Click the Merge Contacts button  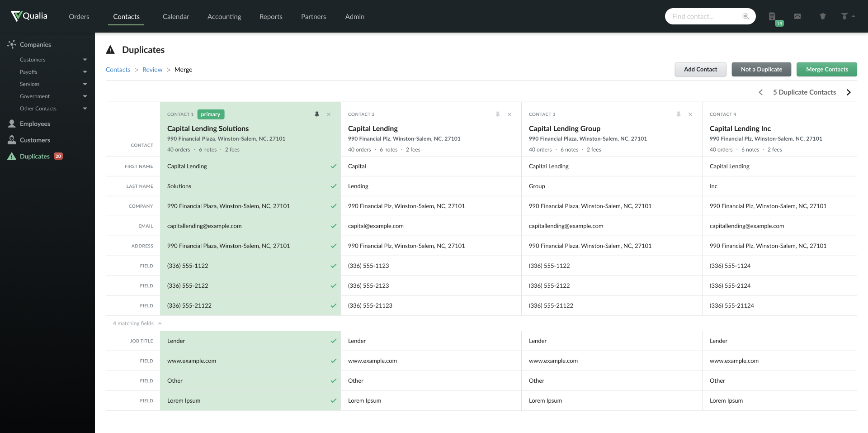coord(827,69)
